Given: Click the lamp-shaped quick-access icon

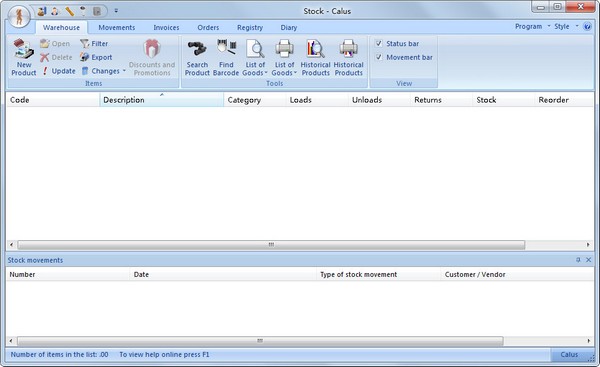Looking at the screenshot, I should (x=83, y=11).
